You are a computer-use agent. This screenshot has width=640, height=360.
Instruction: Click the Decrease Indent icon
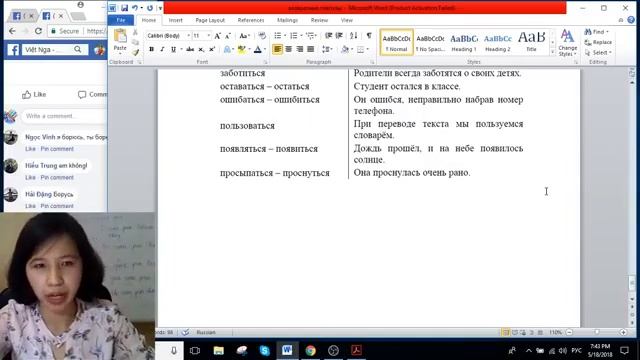point(328,36)
